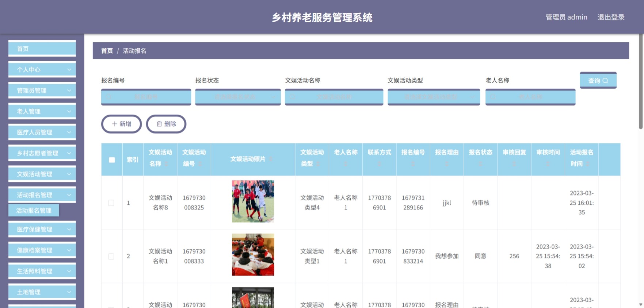Click the page vertical scrollbar
The width and height of the screenshot is (644, 308).
pos(641,82)
